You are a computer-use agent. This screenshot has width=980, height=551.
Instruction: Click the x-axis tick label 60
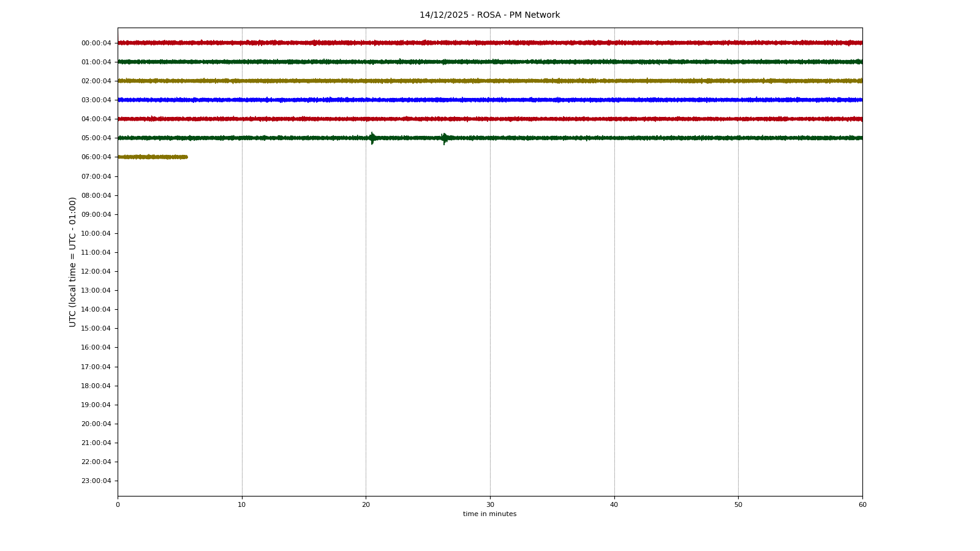862,505
